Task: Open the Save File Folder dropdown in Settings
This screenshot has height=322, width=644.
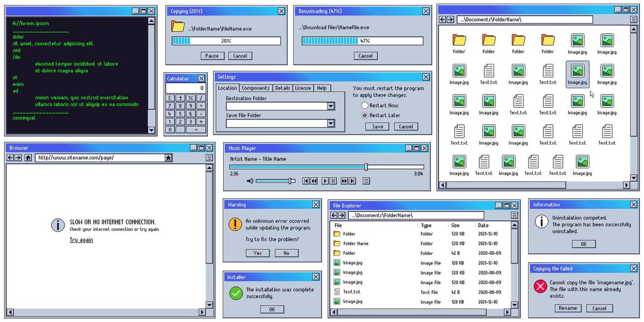Action: (x=331, y=123)
